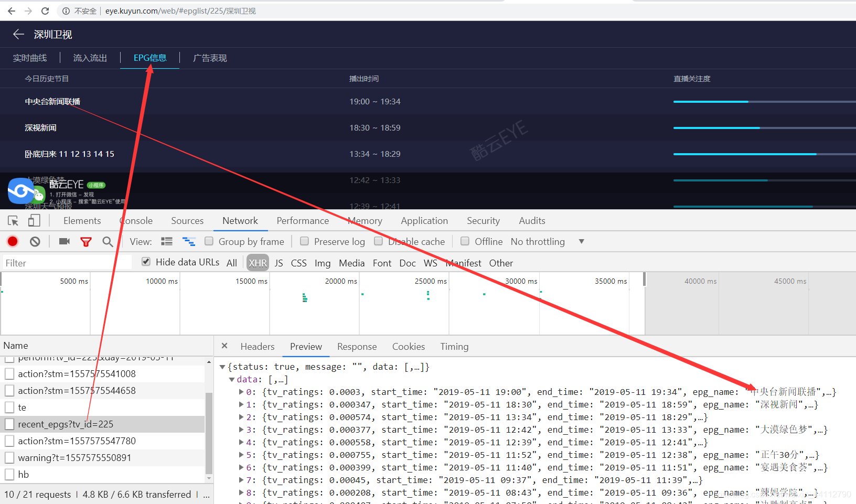This screenshot has height=504, width=856.
Task: Filter requests by JS
Action: tap(279, 263)
